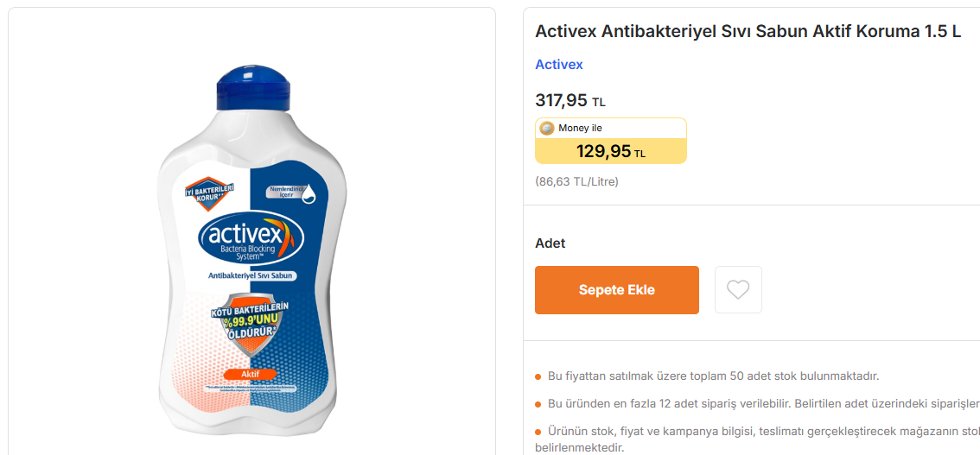Click the activex logo on the bottle
This screenshot has height=455, width=980.
[x=251, y=240]
